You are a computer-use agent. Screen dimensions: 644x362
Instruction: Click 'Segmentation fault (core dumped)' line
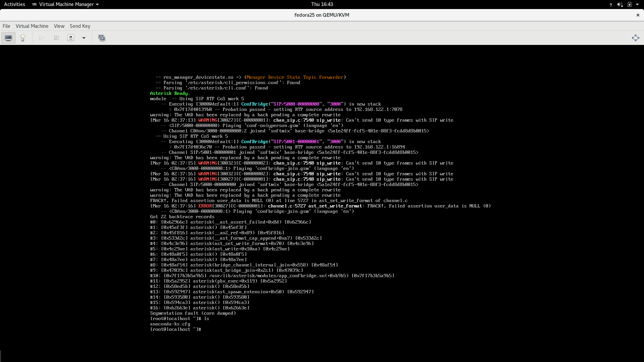click(x=193, y=313)
